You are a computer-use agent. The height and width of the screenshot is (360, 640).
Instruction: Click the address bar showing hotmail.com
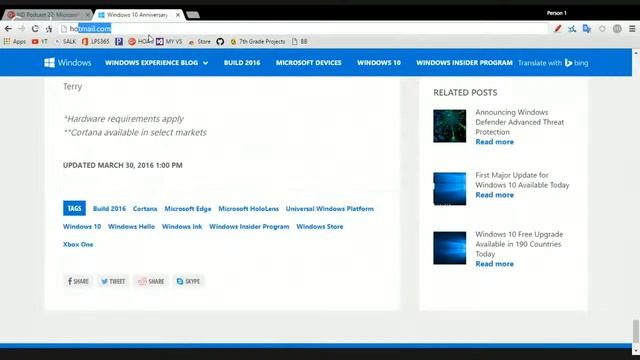302,29
